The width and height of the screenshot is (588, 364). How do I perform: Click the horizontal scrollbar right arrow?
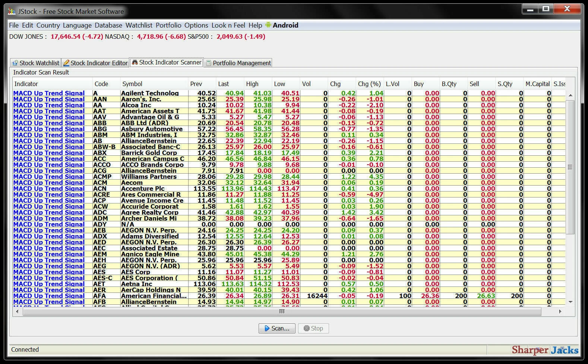(x=560, y=311)
